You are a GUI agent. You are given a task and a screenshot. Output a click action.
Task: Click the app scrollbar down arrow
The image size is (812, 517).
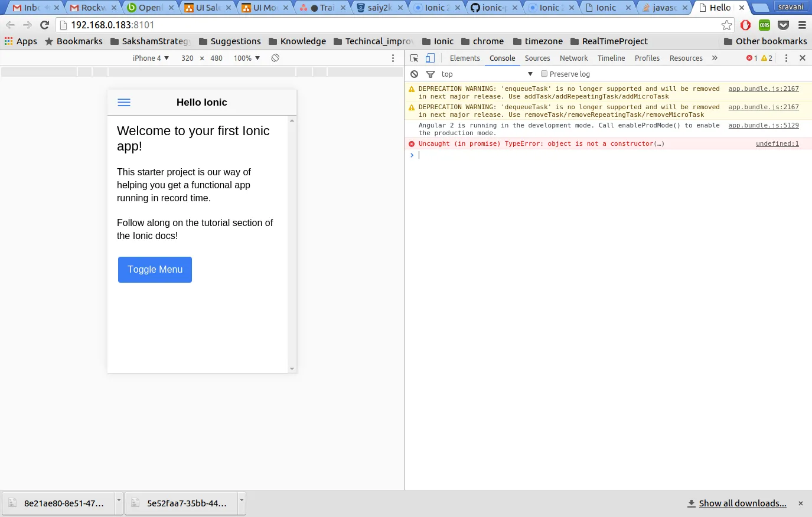[x=292, y=369]
